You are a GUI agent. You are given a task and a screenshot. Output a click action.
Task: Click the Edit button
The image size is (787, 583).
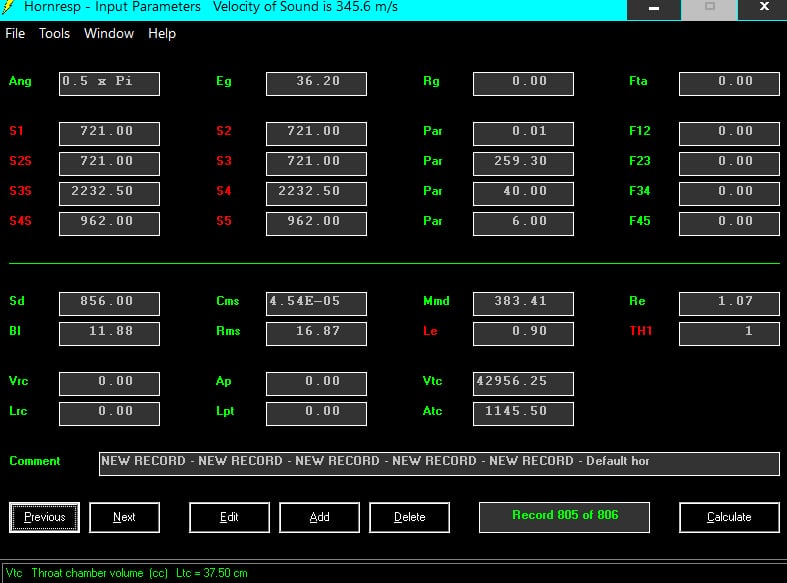(229, 517)
